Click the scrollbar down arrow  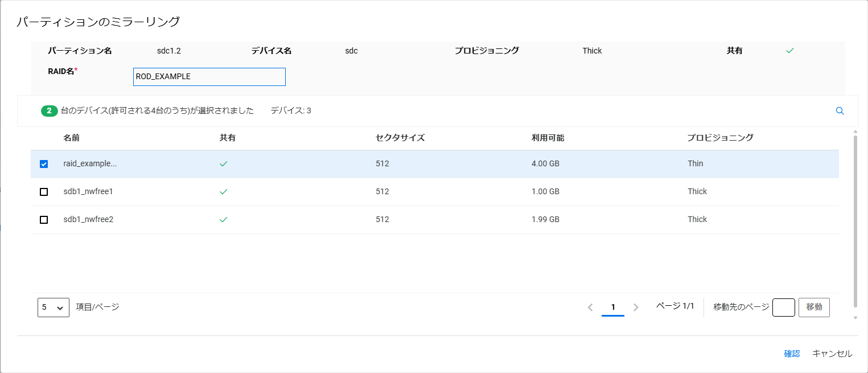pyautogui.click(x=855, y=318)
